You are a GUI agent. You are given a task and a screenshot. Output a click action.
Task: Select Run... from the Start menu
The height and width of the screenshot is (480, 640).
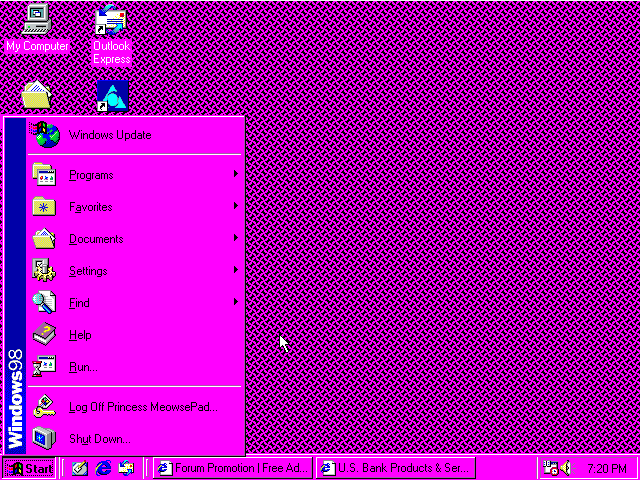pyautogui.click(x=134, y=367)
